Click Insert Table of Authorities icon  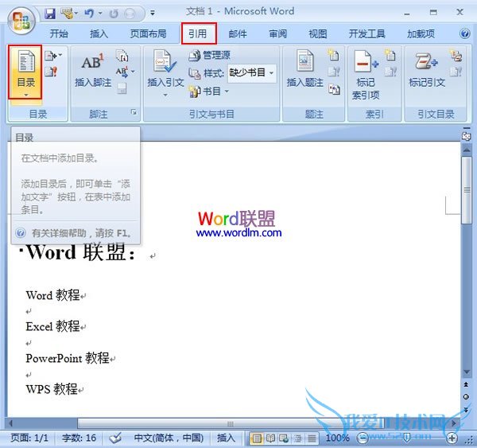coord(456,56)
